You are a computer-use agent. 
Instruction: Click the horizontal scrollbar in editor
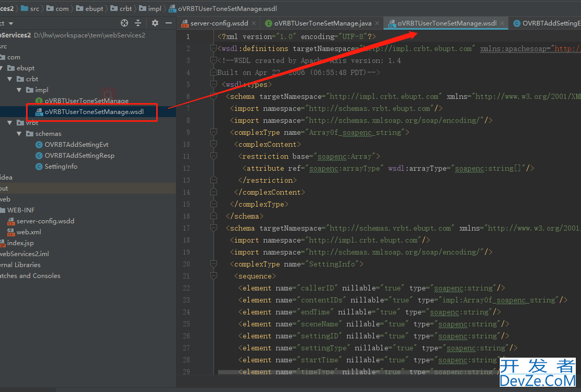(359, 372)
